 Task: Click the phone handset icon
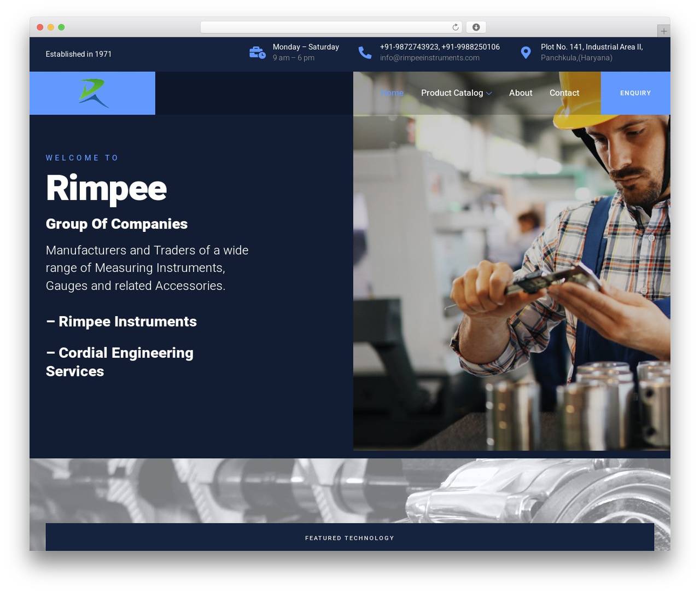click(x=365, y=53)
